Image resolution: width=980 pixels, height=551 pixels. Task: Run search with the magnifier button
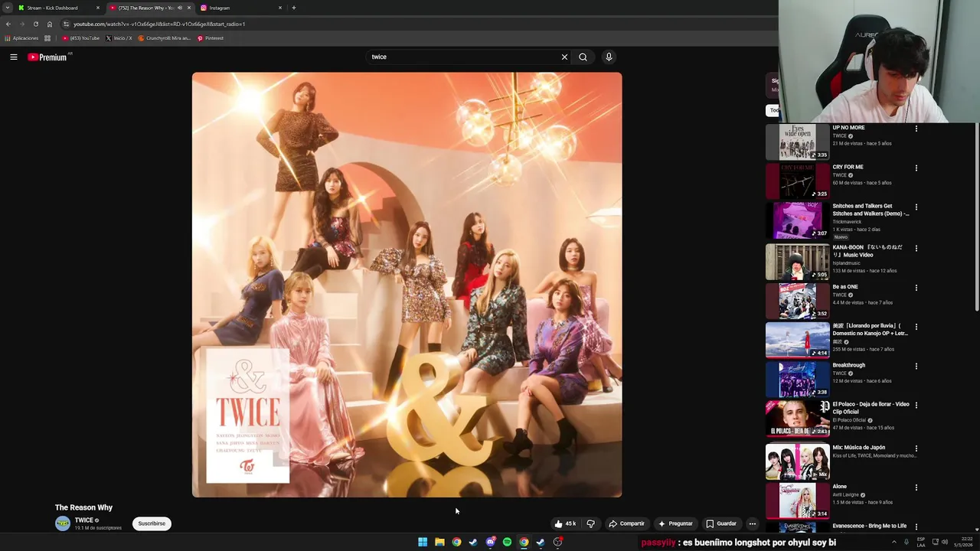pyautogui.click(x=583, y=57)
